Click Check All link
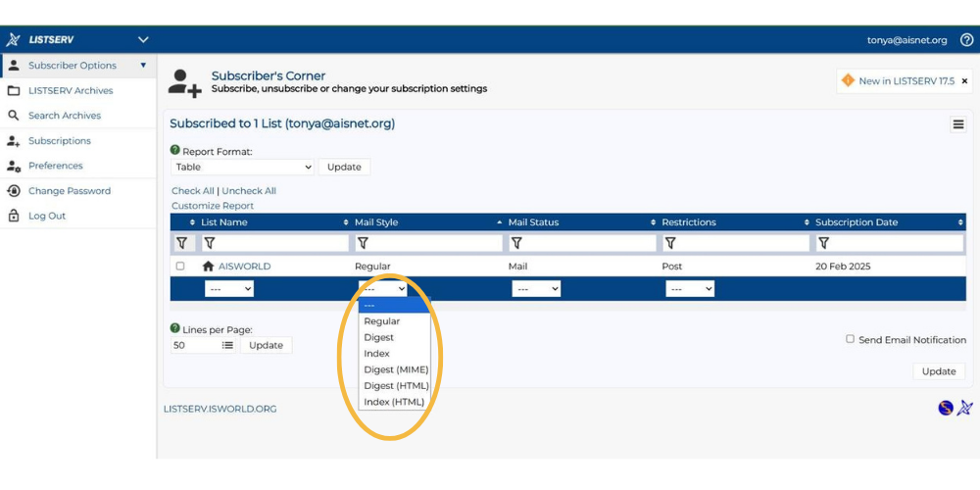 click(x=192, y=191)
